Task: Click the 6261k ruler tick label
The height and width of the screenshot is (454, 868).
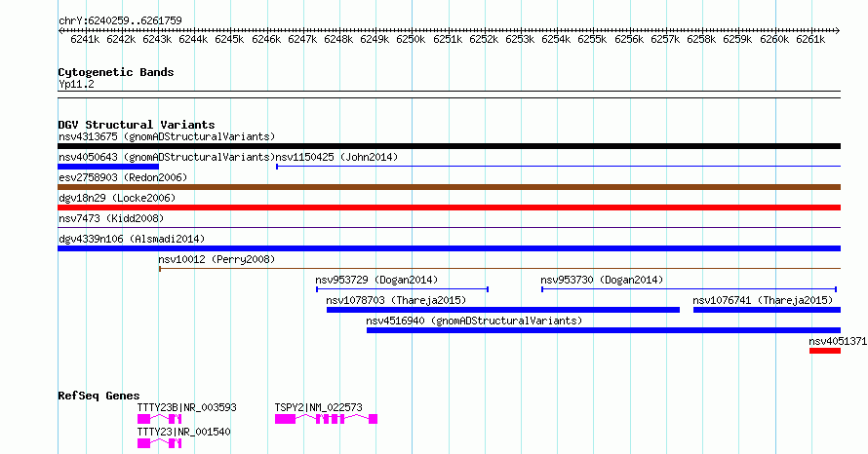Action: pyautogui.click(x=810, y=39)
